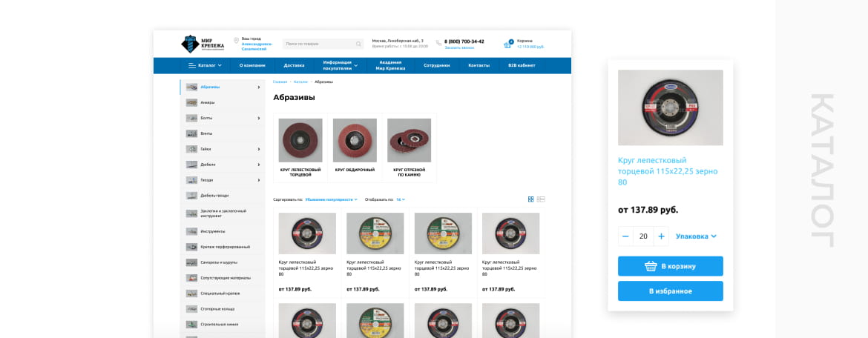Expand the Гвозди sidebar chevron

coord(258,180)
